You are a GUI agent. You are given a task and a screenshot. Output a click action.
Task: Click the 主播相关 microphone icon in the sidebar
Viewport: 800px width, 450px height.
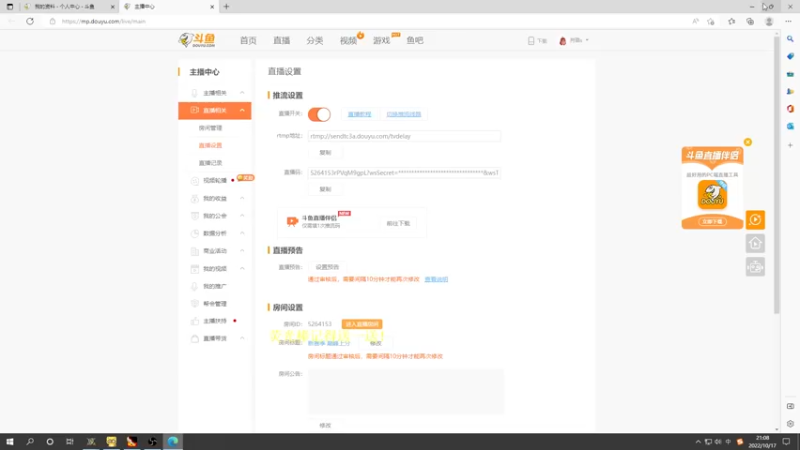(194, 93)
